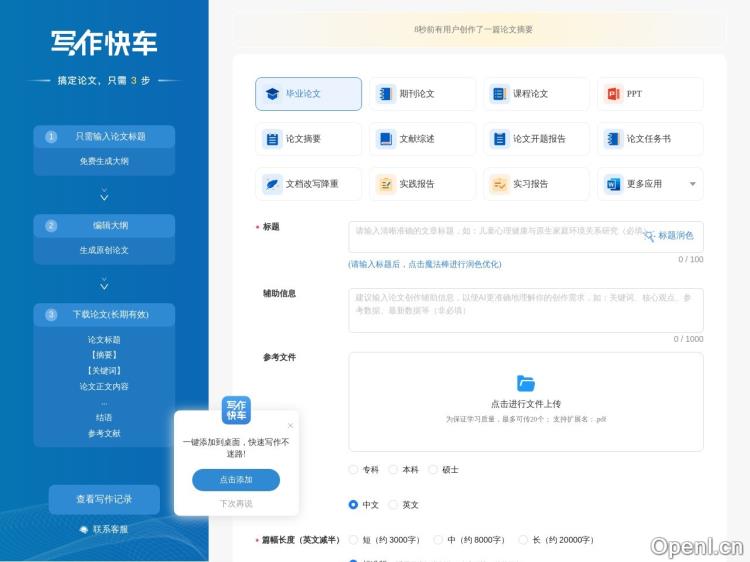Click 点击进行文件上传 text

pos(526,404)
